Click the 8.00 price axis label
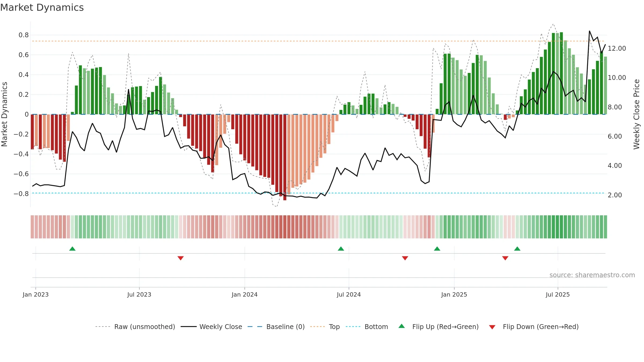The image size is (644, 362). [x=615, y=107]
